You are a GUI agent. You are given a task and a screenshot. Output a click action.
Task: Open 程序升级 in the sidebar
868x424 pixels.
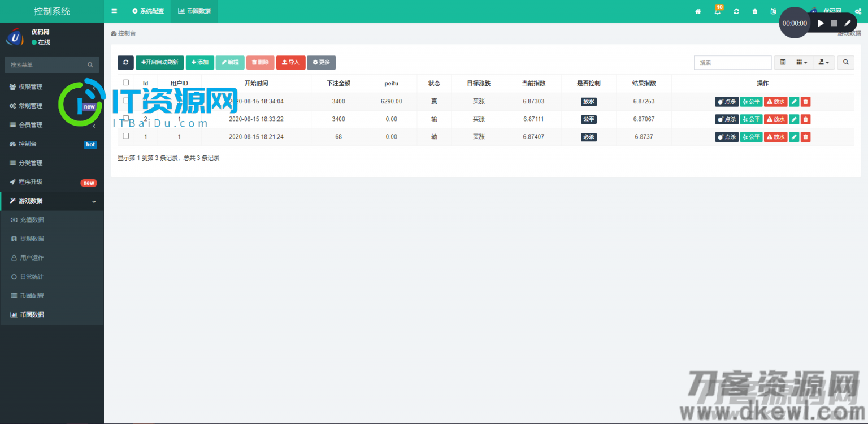tap(52, 182)
